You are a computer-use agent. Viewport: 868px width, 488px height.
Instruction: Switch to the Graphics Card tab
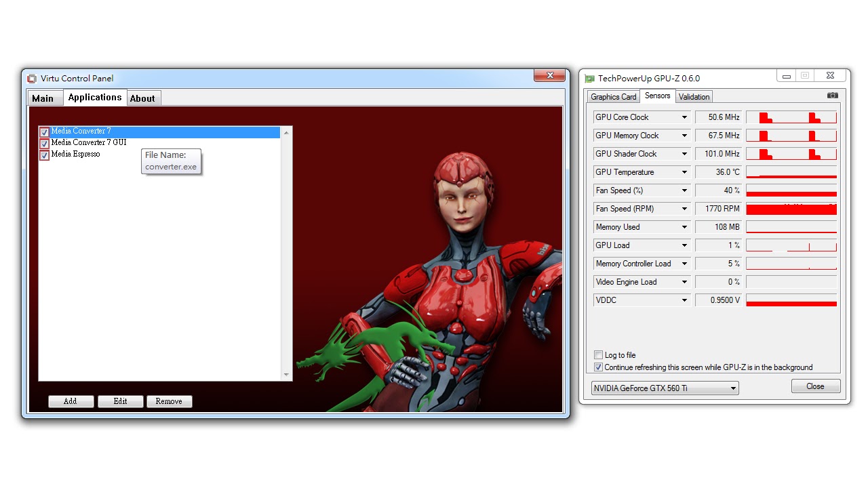(x=614, y=97)
